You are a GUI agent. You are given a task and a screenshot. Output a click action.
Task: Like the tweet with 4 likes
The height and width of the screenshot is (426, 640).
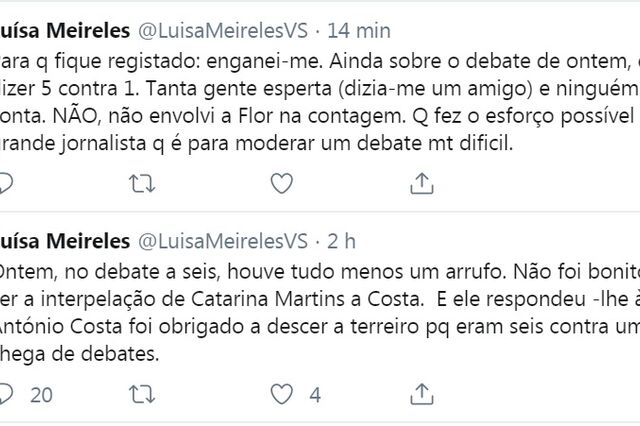(282, 394)
